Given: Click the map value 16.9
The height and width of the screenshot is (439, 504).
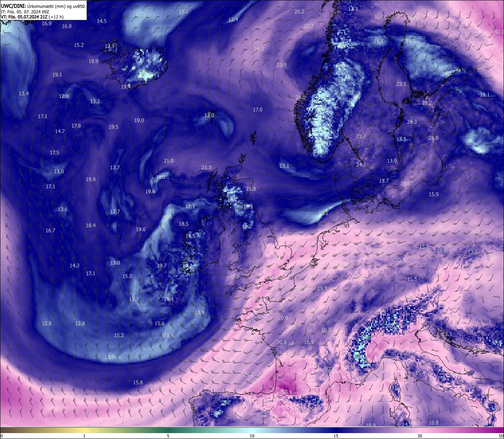Looking at the screenshot, I should coord(46,24).
